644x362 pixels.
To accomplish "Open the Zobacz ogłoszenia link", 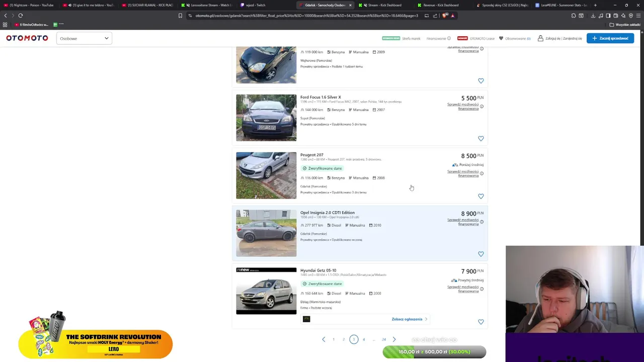I will click(410, 319).
